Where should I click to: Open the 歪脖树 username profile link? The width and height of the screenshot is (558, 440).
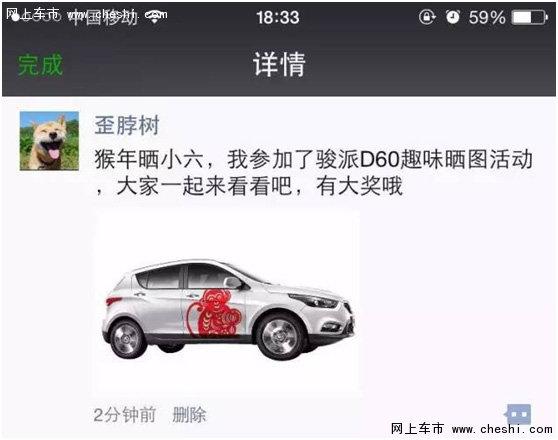click(127, 125)
